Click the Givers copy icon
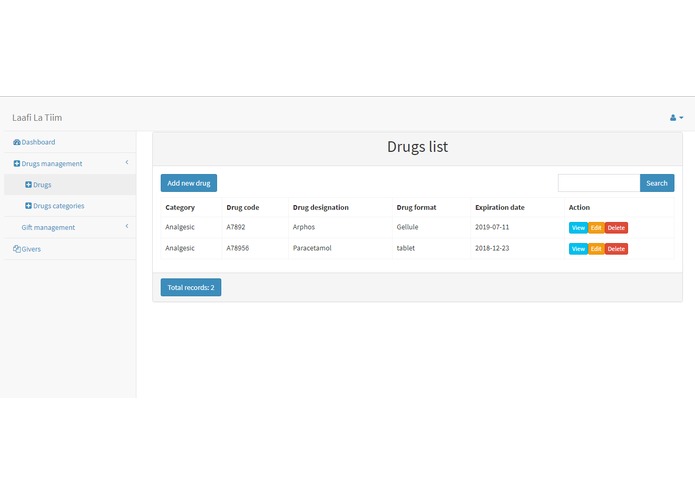Image resolution: width=695 pixels, height=494 pixels. pyautogui.click(x=17, y=249)
